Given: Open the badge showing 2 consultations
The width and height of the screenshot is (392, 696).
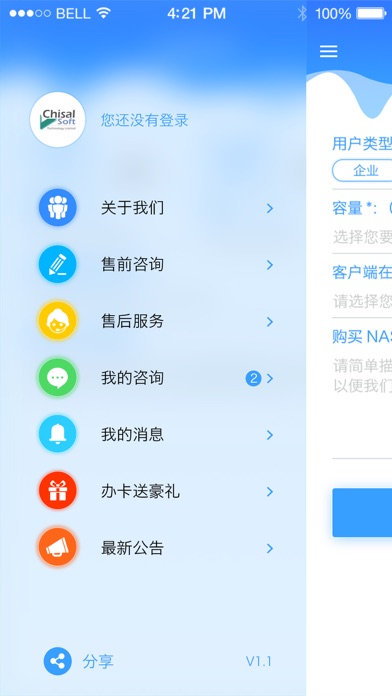Looking at the screenshot, I should (253, 379).
